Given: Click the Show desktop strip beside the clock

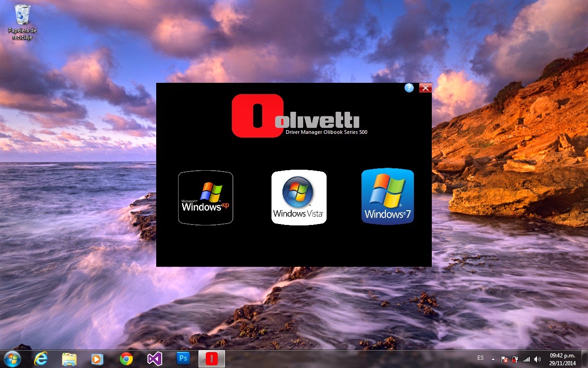Looking at the screenshot, I should pos(584,359).
